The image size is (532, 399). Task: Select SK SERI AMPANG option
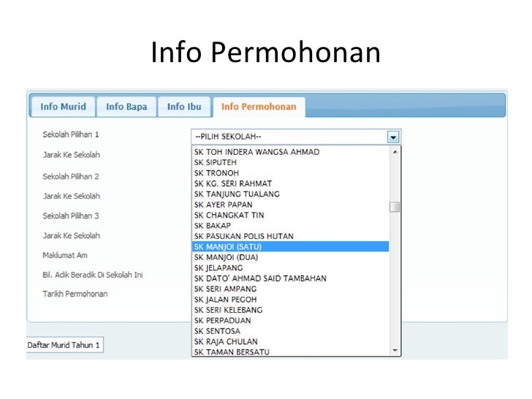[x=290, y=289]
